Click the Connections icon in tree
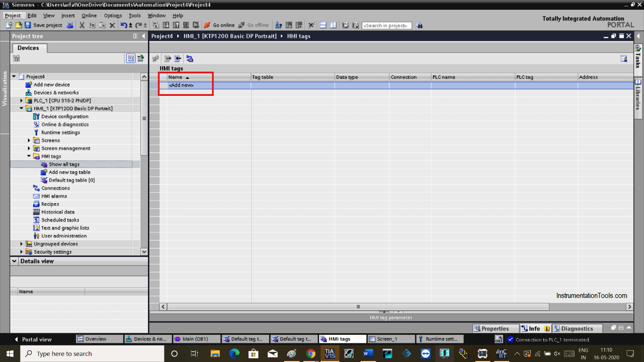Image resolution: width=644 pixels, height=362 pixels. click(x=37, y=188)
